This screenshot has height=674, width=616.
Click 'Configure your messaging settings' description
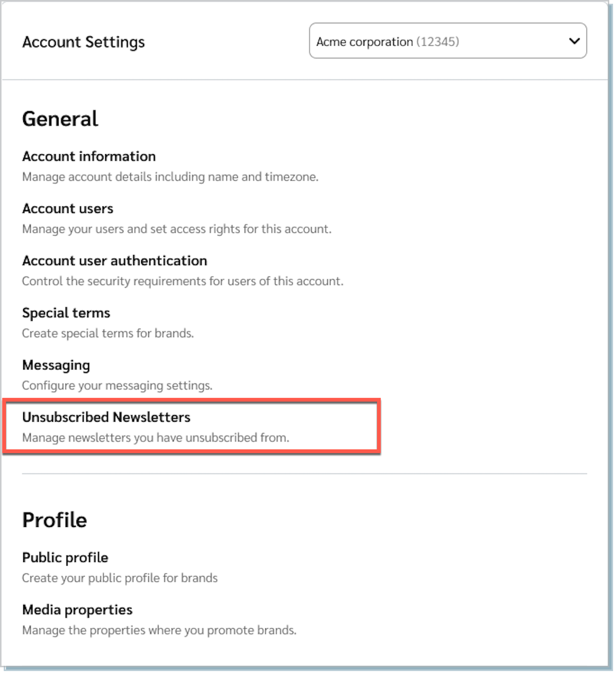(x=117, y=385)
